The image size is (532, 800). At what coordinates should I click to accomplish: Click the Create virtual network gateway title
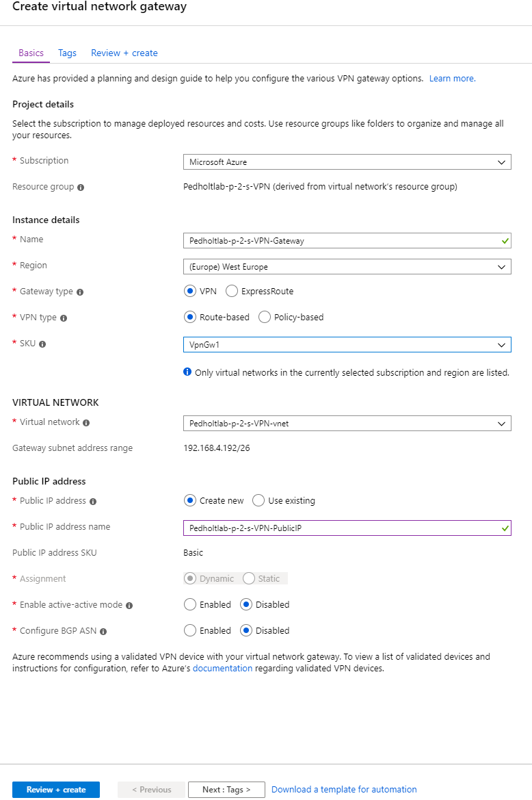point(99,7)
